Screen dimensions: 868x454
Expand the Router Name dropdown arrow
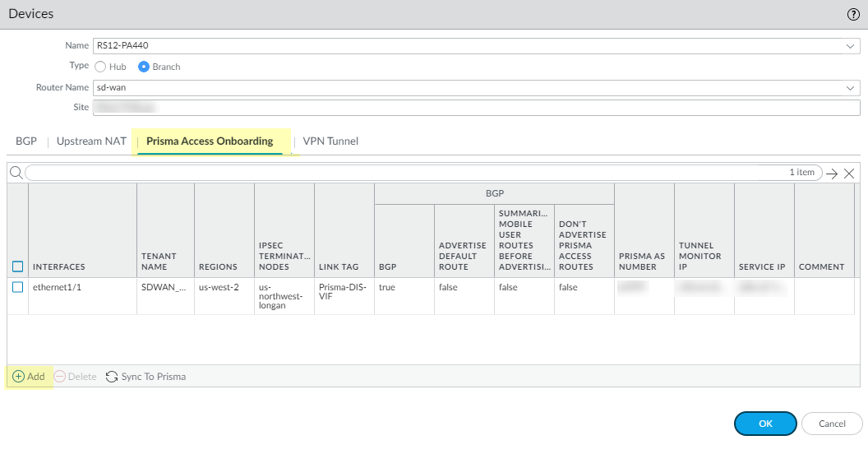coord(851,87)
